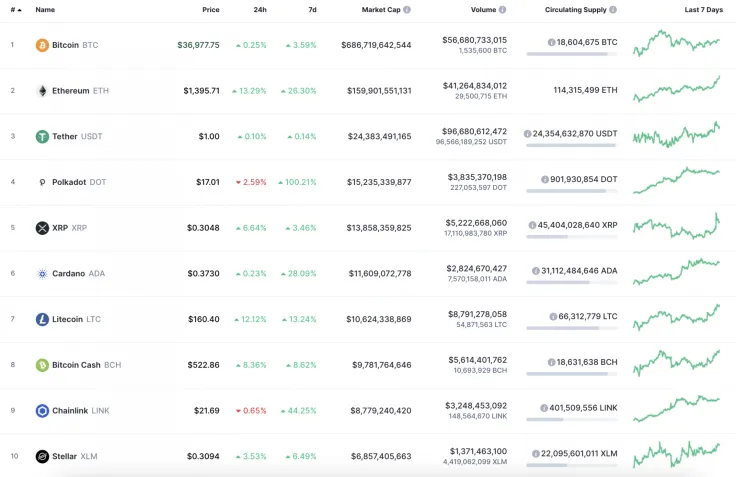
Task: Open the Ethereum ETH coin page
Action: (80, 91)
